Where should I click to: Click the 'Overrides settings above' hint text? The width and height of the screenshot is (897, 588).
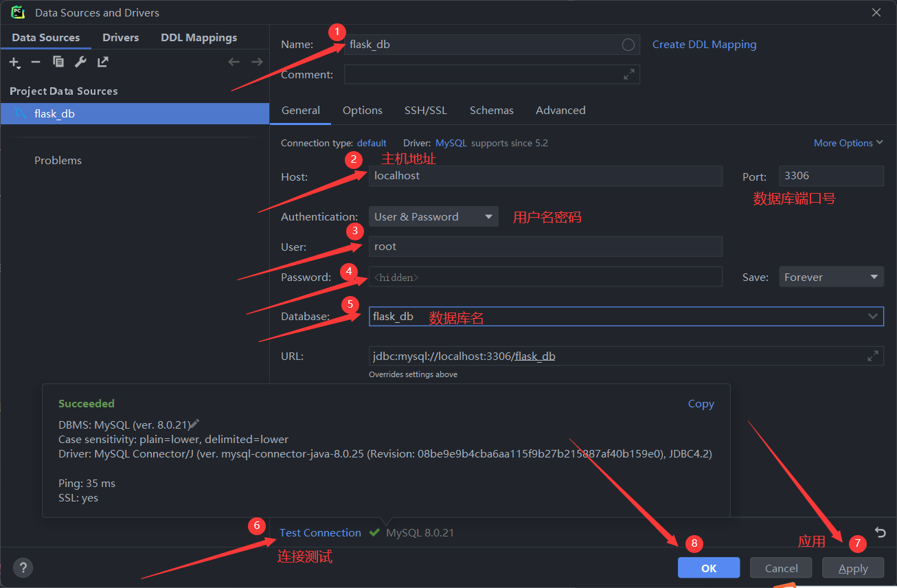click(413, 375)
